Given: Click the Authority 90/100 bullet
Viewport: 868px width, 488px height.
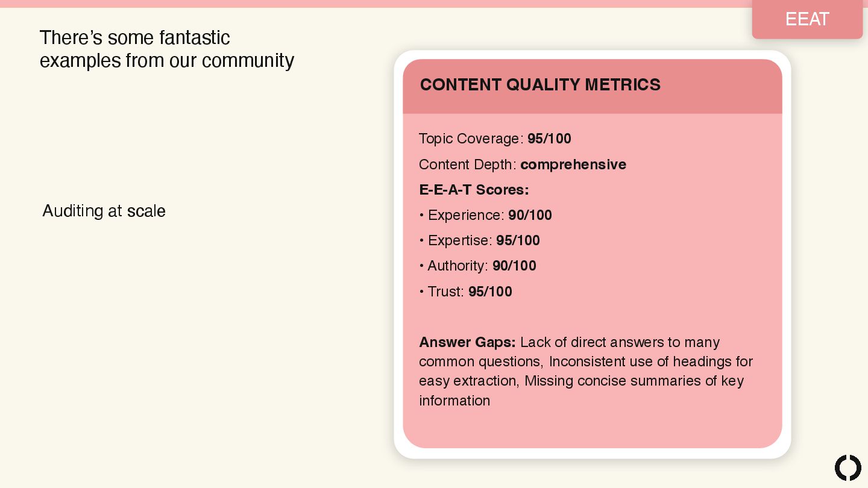Looking at the screenshot, I should click(478, 266).
